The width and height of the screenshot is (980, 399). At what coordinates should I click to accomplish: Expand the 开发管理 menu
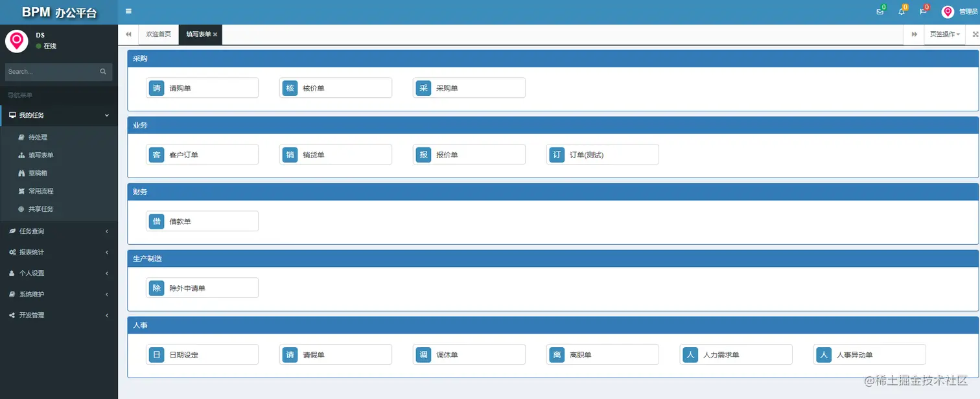(59, 315)
